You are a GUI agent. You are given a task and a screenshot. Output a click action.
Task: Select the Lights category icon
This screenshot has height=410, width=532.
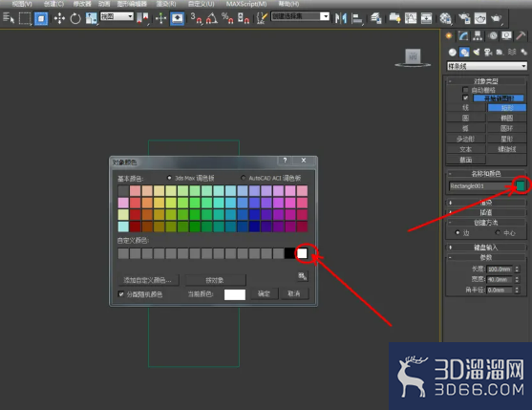(477, 52)
